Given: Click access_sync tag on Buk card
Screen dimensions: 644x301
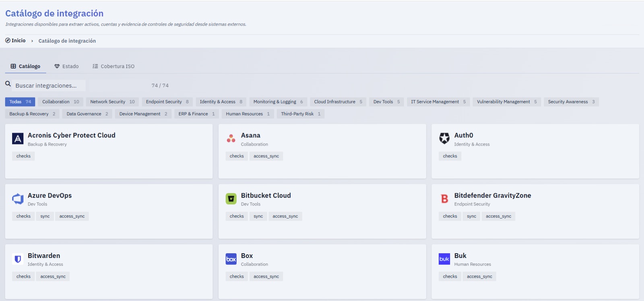Looking at the screenshot, I should click(x=479, y=276).
